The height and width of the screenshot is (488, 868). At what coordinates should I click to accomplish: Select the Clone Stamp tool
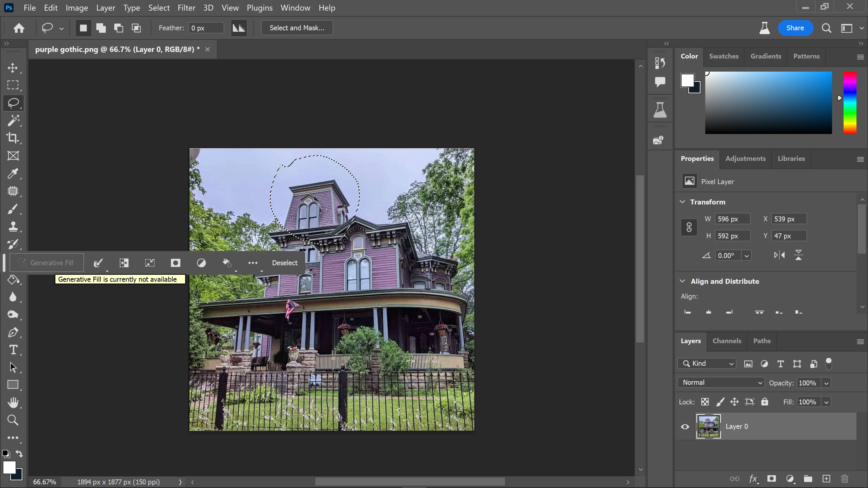pyautogui.click(x=13, y=226)
